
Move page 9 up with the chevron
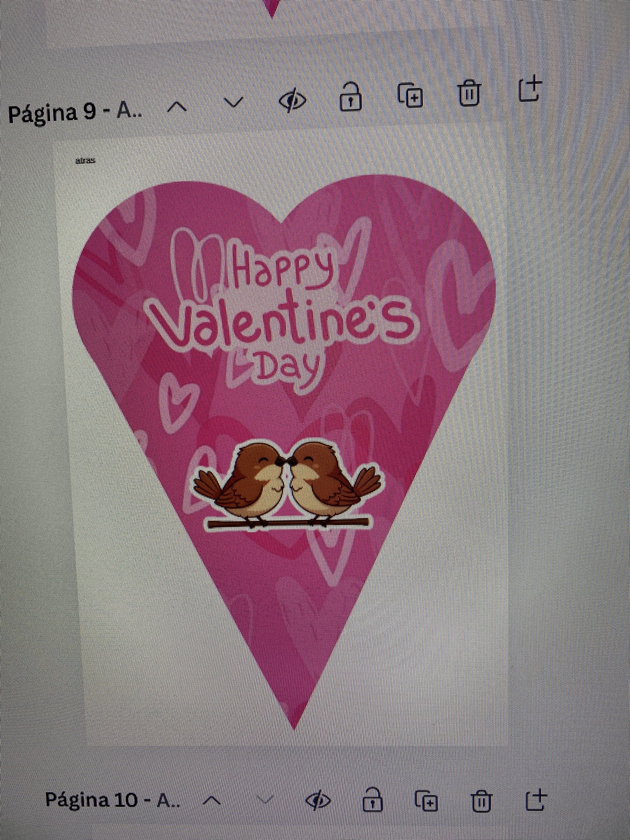pyautogui.click(x=177, y=107)
